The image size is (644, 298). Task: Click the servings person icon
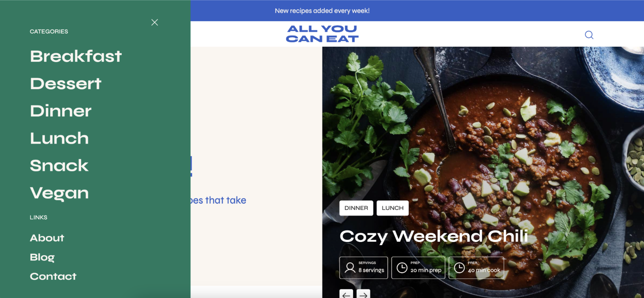pos(350,268)
